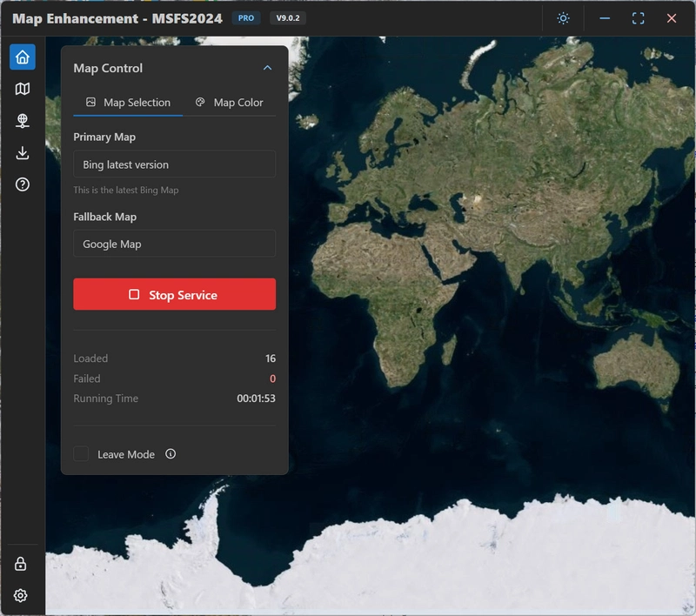
Task: Select the Map Selection tab
Action: (x=127, y=102)
